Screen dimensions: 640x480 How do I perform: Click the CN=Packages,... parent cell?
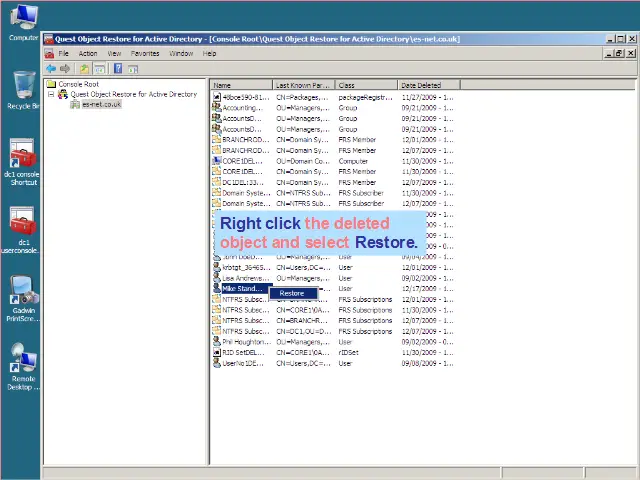(x=302, y=97)
